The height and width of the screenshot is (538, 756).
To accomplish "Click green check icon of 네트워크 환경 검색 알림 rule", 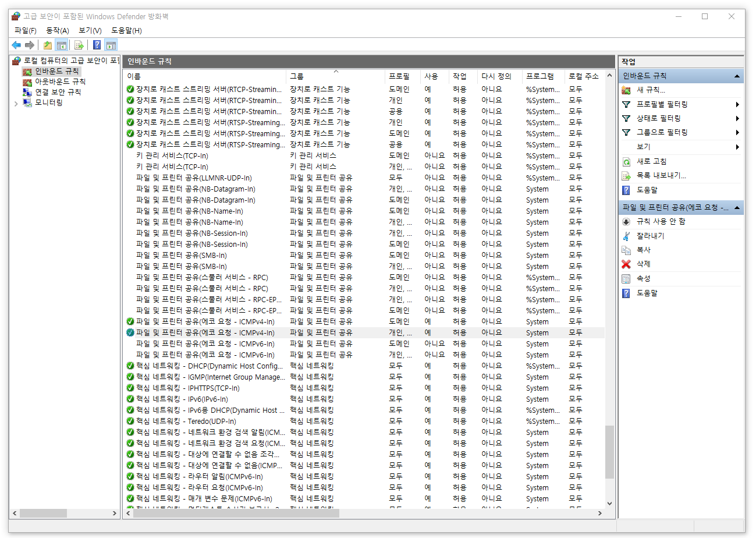I will (x=130, y=433).
